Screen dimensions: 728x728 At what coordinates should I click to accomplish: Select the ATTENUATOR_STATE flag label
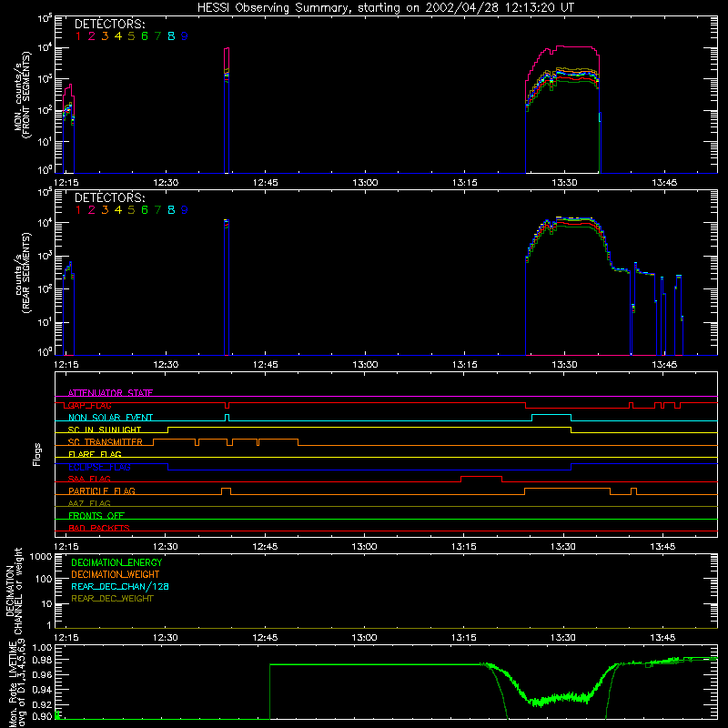pyautogui.click(x=110, y=393)
